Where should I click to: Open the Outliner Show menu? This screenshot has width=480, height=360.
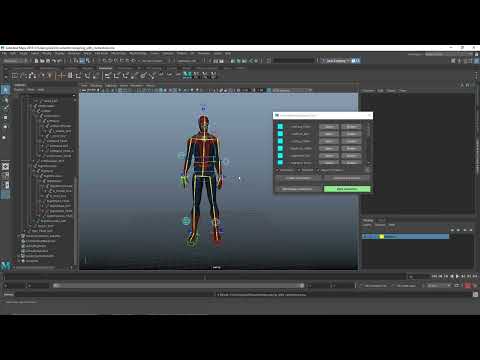[x=31, y=90]
